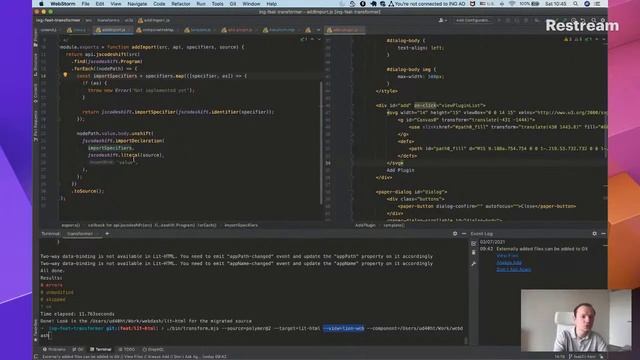Open TODO tool window button

point(127,349)
